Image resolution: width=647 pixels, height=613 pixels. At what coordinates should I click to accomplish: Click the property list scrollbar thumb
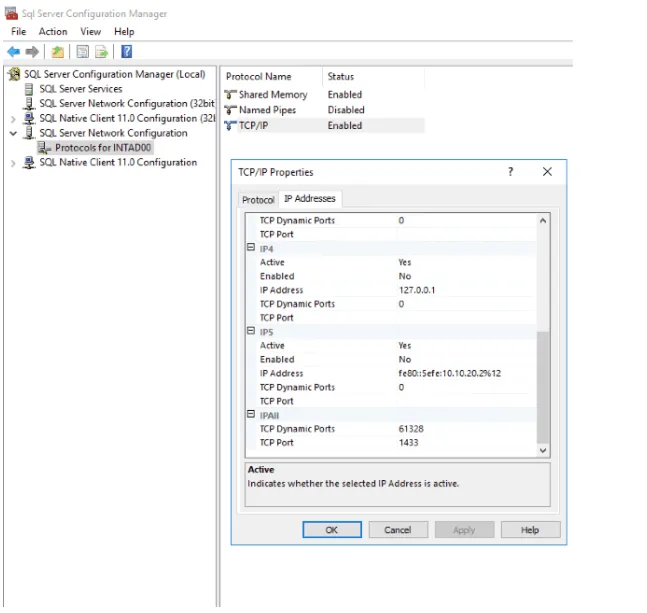click(543, 387)
